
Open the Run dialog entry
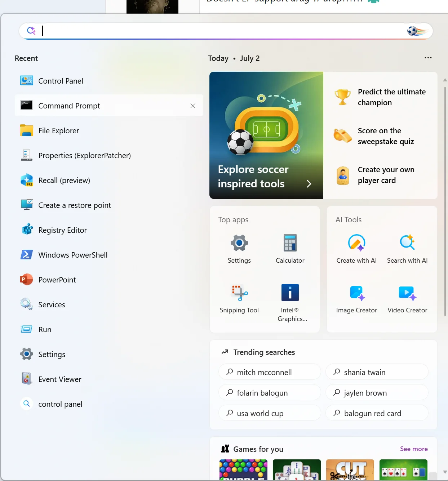coord(109,329)
